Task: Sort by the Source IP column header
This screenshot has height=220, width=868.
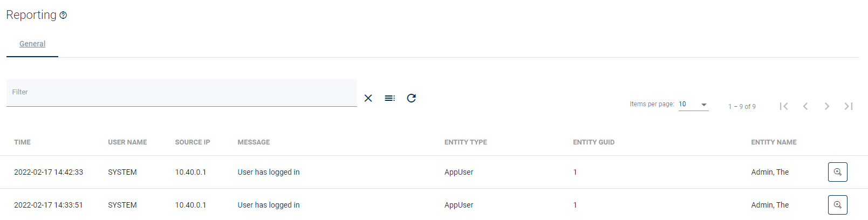Action: [x=193, y=142]
